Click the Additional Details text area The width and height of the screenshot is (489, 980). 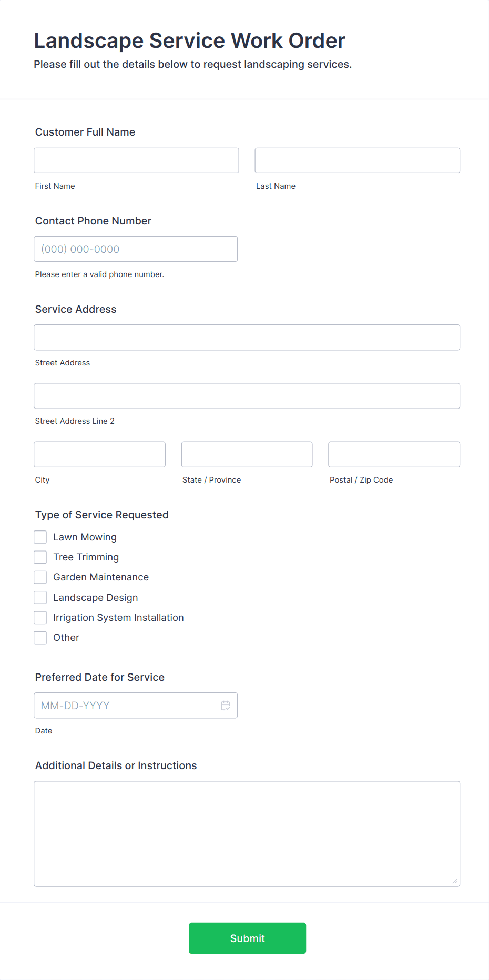tap(247, 833)
